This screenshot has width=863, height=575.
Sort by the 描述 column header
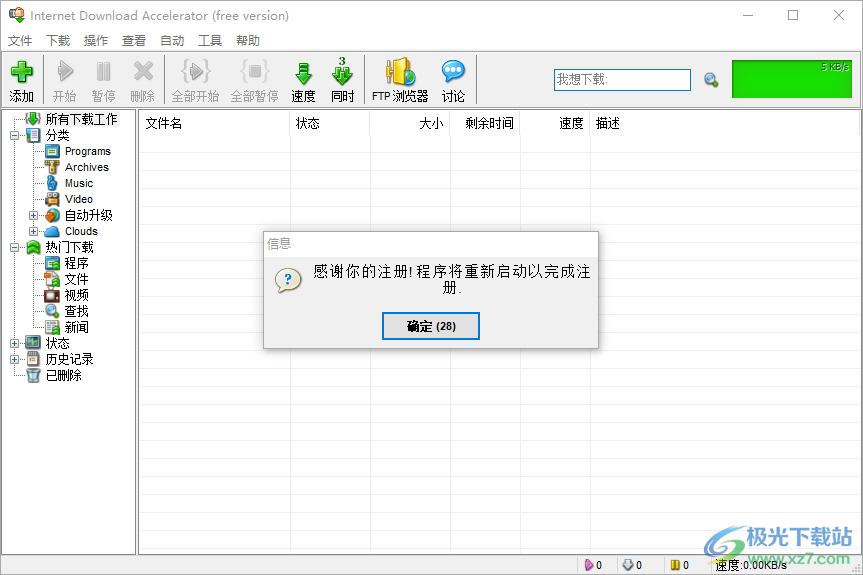click(724, 123)
